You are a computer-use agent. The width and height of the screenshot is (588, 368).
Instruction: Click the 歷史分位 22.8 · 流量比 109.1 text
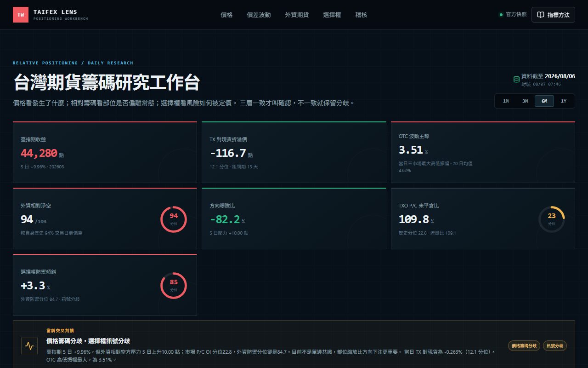tap(427, 233)
